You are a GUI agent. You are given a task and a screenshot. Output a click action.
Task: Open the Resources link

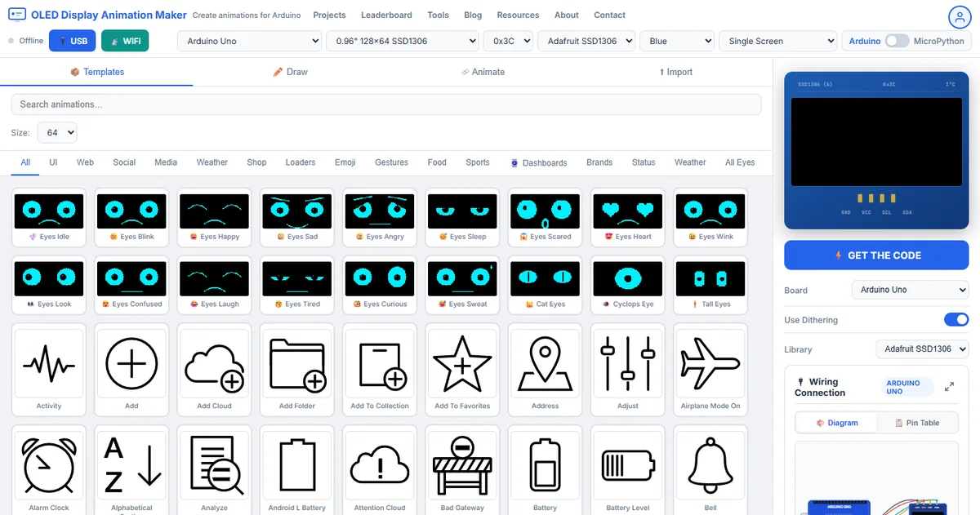tap(518, 15)
